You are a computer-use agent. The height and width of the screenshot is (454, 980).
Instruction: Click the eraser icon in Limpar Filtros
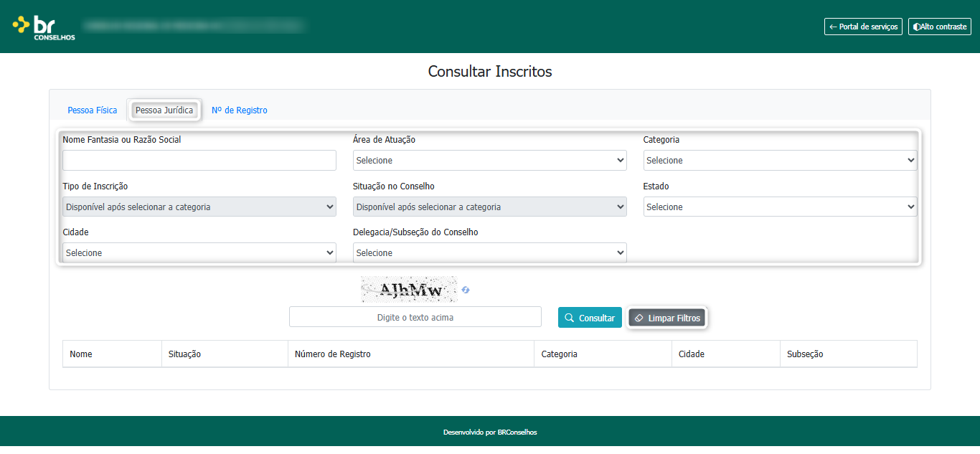click(x=639, y=318)
